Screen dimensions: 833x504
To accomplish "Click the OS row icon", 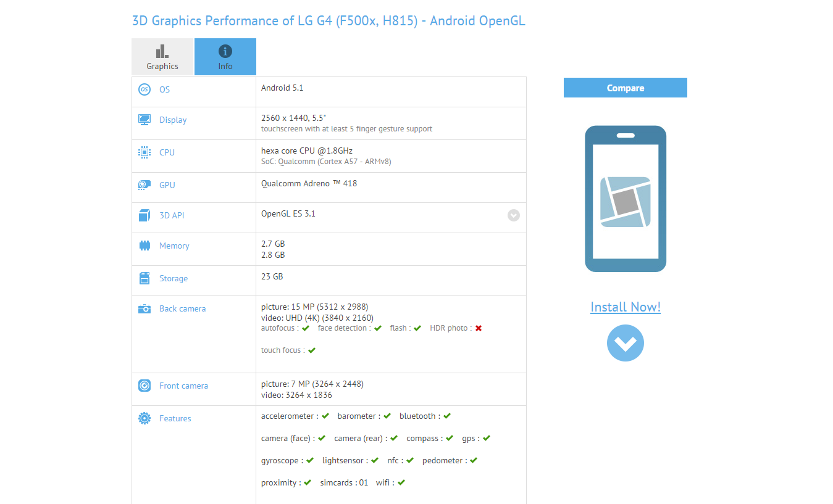I will pyautogui.click(x=144, y=89).
